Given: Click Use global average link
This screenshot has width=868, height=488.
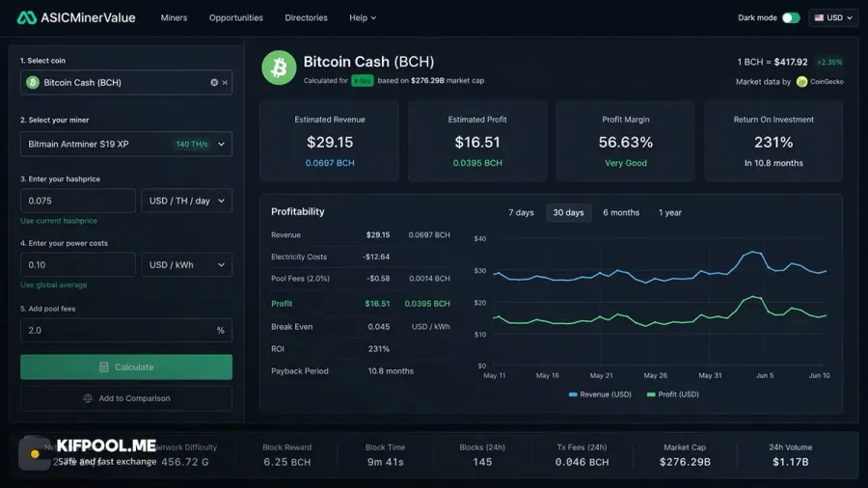Looking at the screenshot, I should pyautogui.click(x=54, y=285).
